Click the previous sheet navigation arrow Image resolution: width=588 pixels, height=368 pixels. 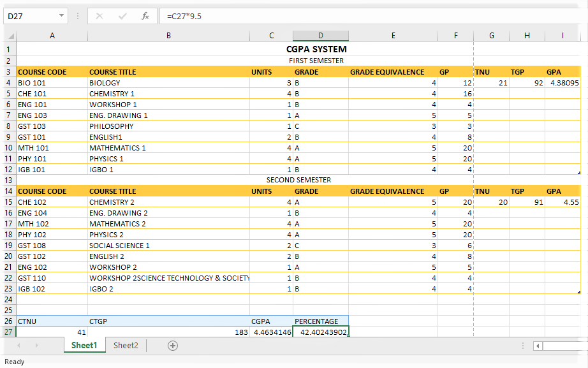pyautogui.click(x=18, y=345)
